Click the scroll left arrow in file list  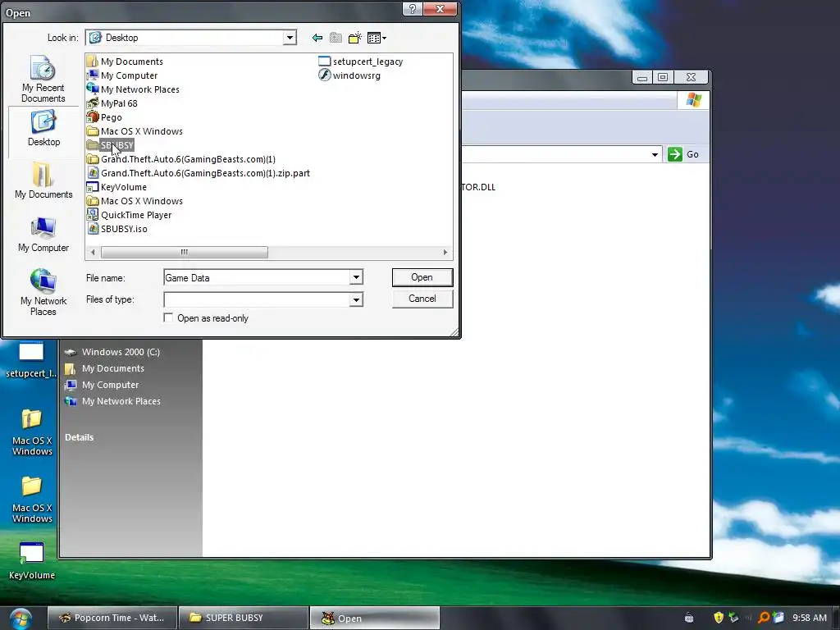94,253
